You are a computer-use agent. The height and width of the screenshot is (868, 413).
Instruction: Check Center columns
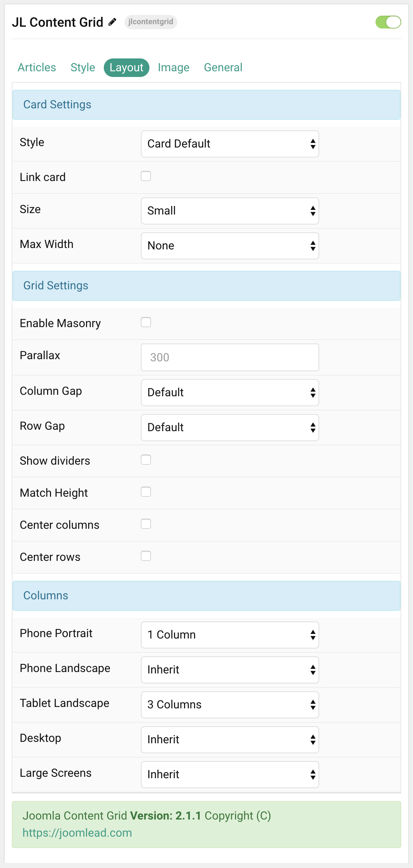[x=146, y=524]
